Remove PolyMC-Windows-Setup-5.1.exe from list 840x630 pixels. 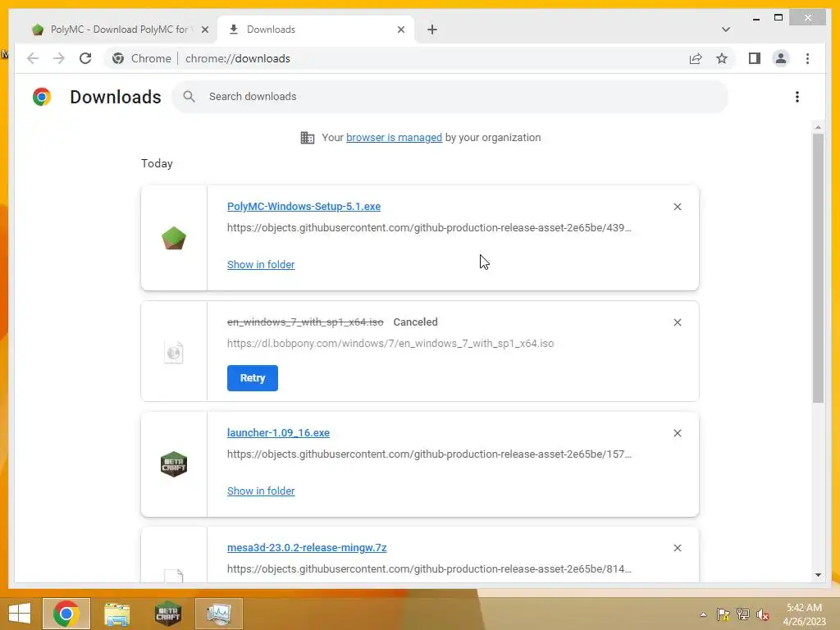point(677,207)
